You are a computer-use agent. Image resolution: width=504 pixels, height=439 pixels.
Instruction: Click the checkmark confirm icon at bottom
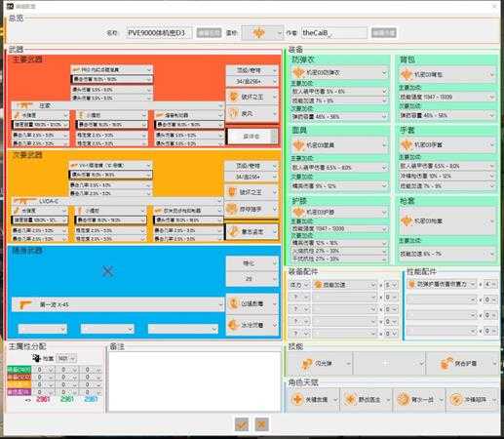[x=242, y=424]
